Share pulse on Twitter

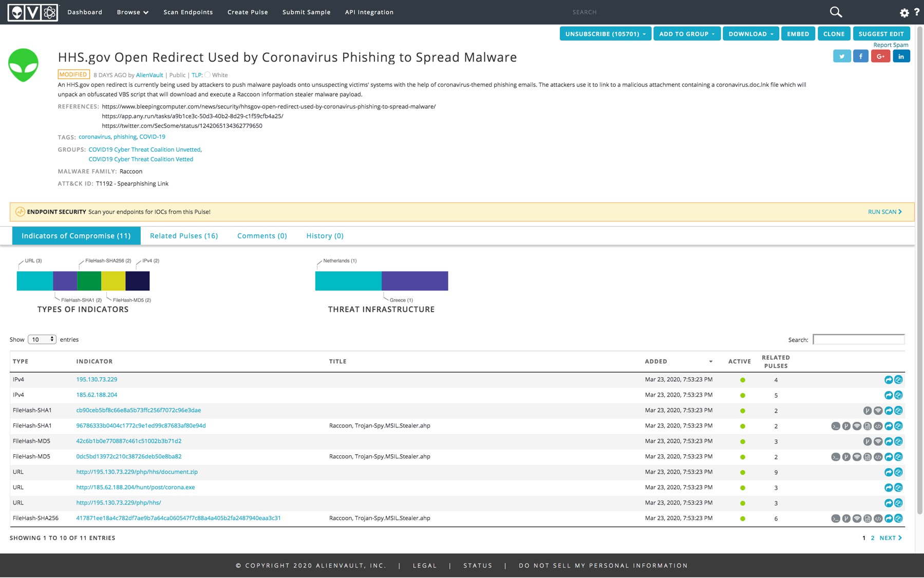click(842, 56)
